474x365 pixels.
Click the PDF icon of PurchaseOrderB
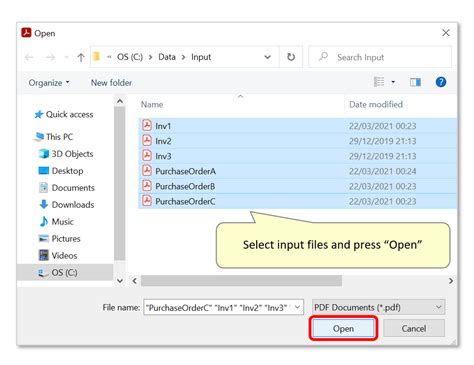(147, 185)
